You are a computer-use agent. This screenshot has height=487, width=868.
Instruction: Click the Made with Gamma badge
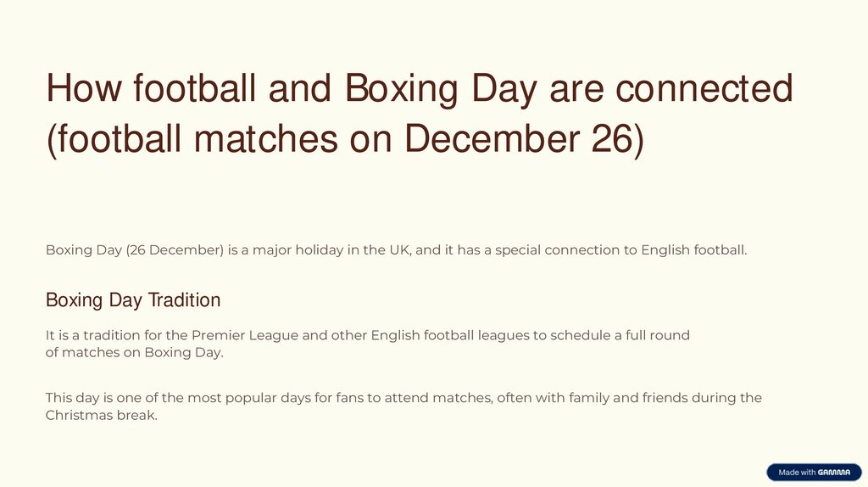tap(813, 473)
